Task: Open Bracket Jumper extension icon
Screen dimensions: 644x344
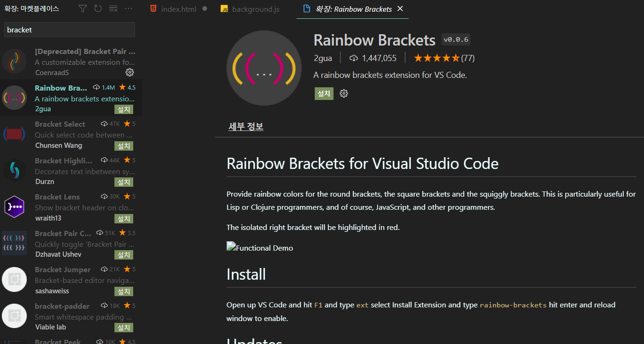Action: [14, 280]
